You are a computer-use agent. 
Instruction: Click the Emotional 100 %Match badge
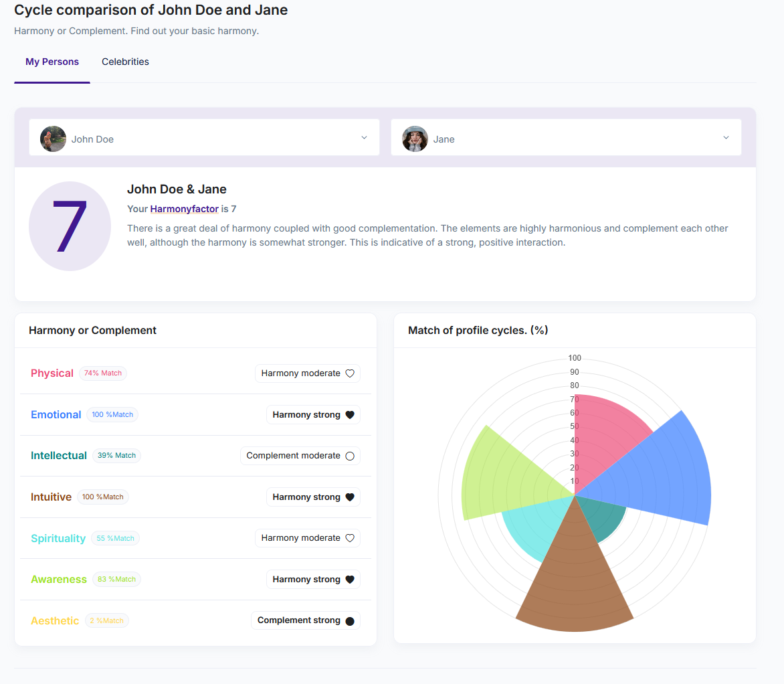tap(112, 415)
